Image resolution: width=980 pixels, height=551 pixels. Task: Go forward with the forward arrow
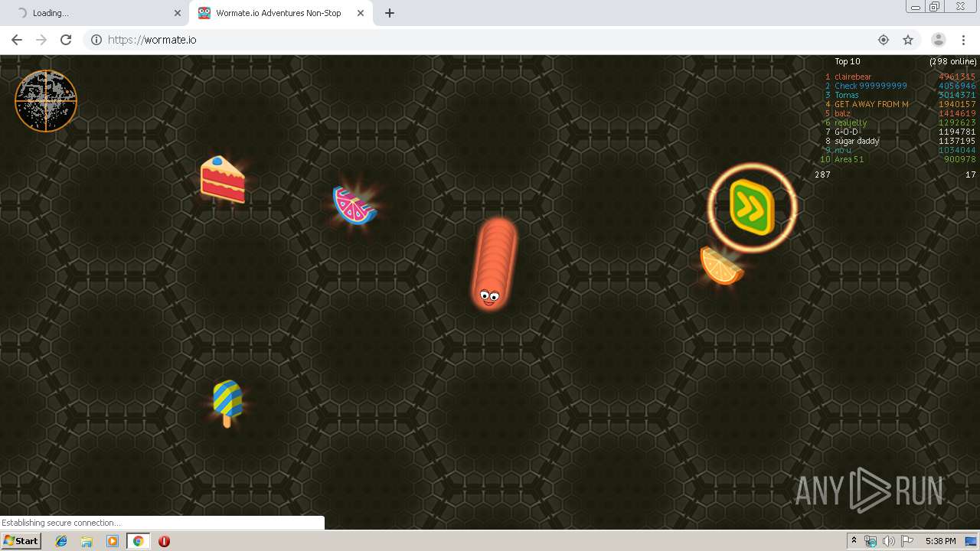point(41,40)
